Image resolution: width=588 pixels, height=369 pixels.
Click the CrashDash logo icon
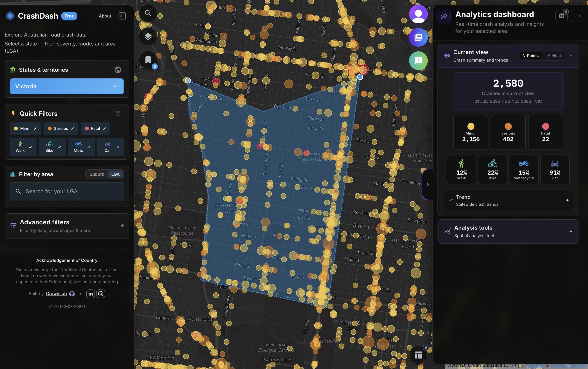tap(10, 16)
